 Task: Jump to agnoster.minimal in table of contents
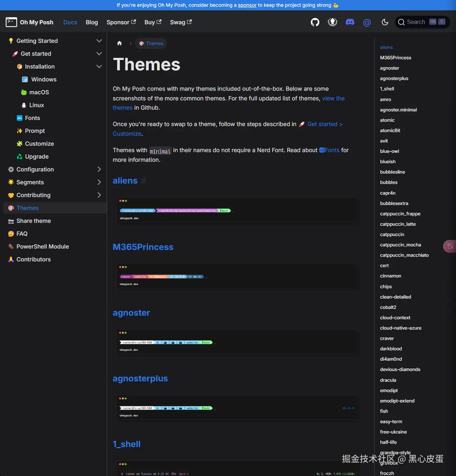(x=398, y=110)
